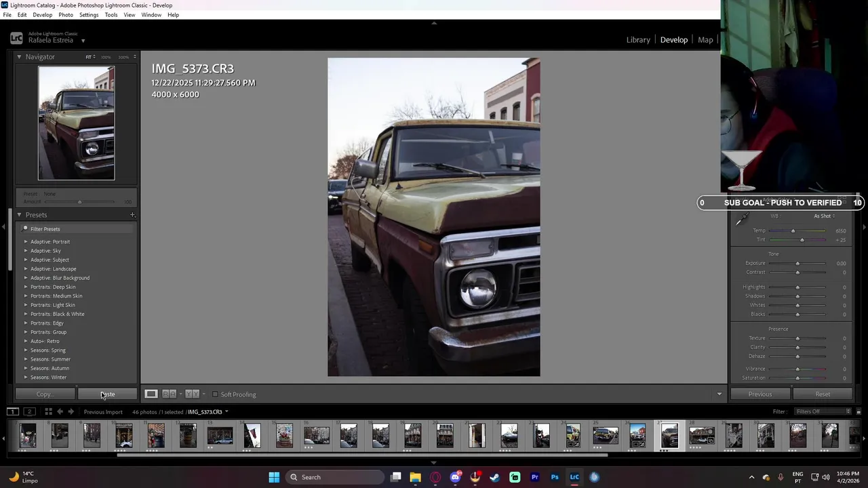Open the filmstrip file name dropdown

(x=226, y=411)
